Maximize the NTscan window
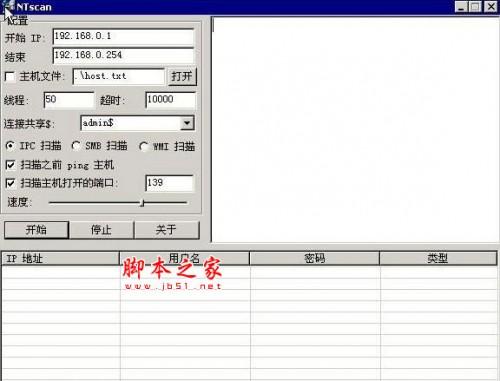Screen dimensions: 500x381 click(x=475, y=7)
